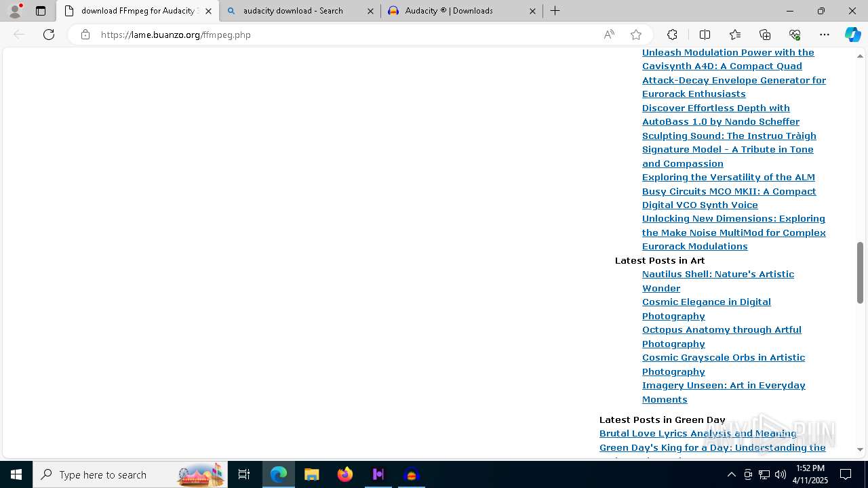Open AutoBass 1.0 by Nando Scheffer link
The height and width of the screenshot is (488, 868).
pyautogui.click(x=721, y=115)
